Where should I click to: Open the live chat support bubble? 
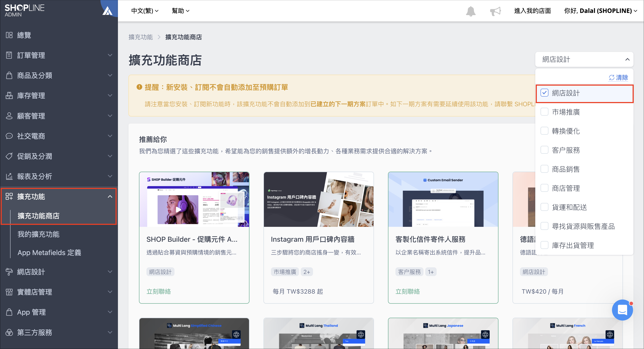[622, 310]
